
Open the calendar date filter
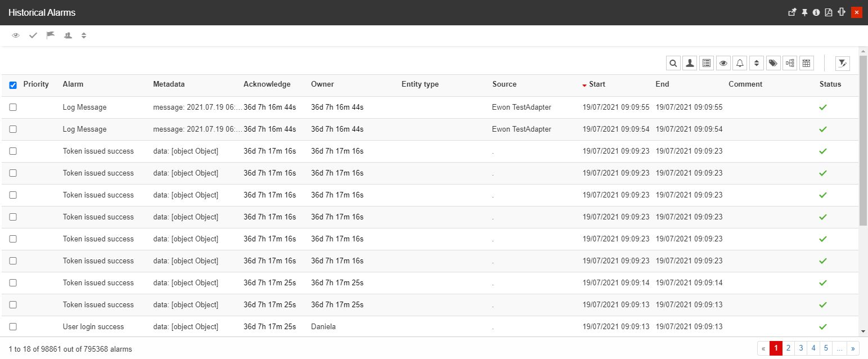pos(806,64)
